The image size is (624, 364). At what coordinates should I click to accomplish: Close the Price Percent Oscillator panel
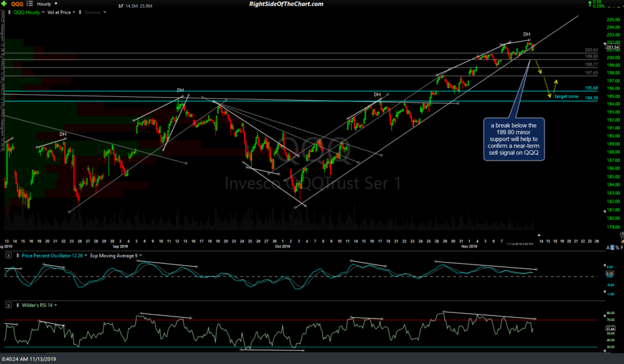point(8,256)
